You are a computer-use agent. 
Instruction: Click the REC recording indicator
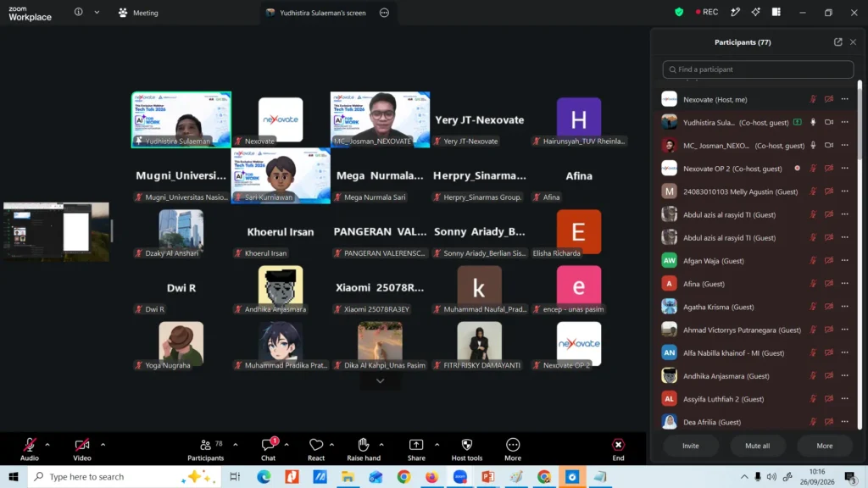707,12
